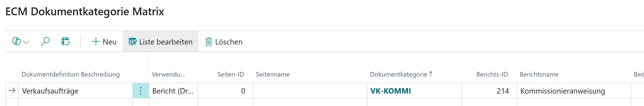Open the Copilot icon in the toolbar
This screenshot has width=644, height=106.
[17, 41]
